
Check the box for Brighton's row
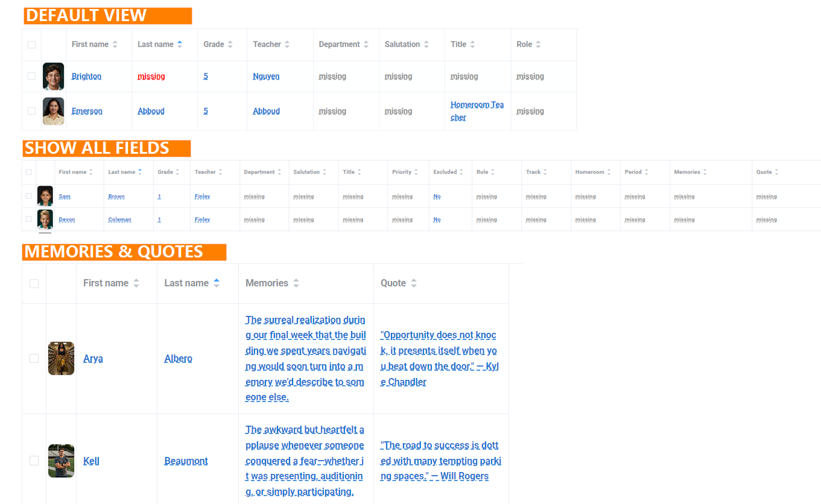click(31, 77)
